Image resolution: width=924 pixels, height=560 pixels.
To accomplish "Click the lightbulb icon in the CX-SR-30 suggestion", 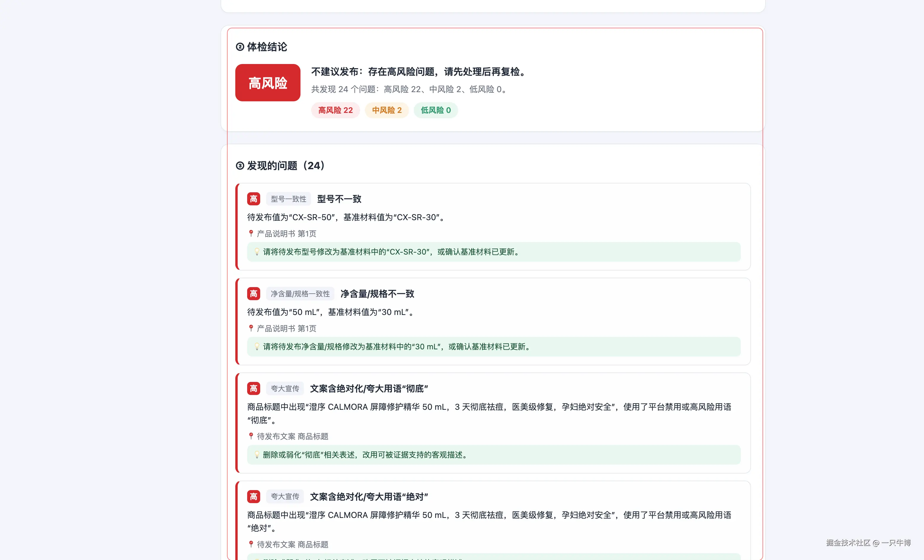I will [257, 252].
